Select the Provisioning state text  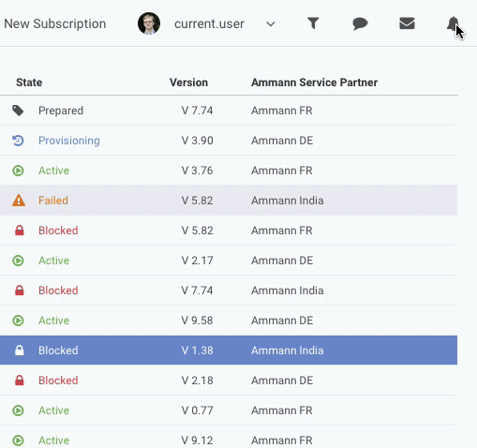click(69, 141)
